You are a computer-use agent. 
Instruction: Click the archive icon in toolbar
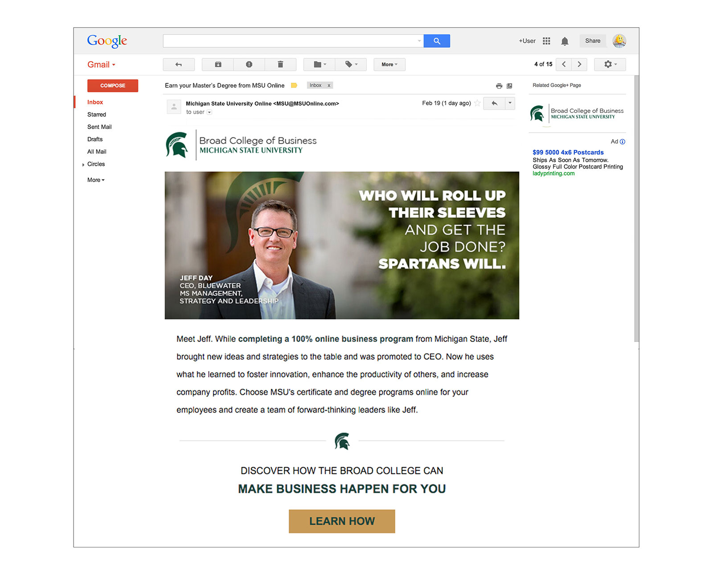coord(218,65)
